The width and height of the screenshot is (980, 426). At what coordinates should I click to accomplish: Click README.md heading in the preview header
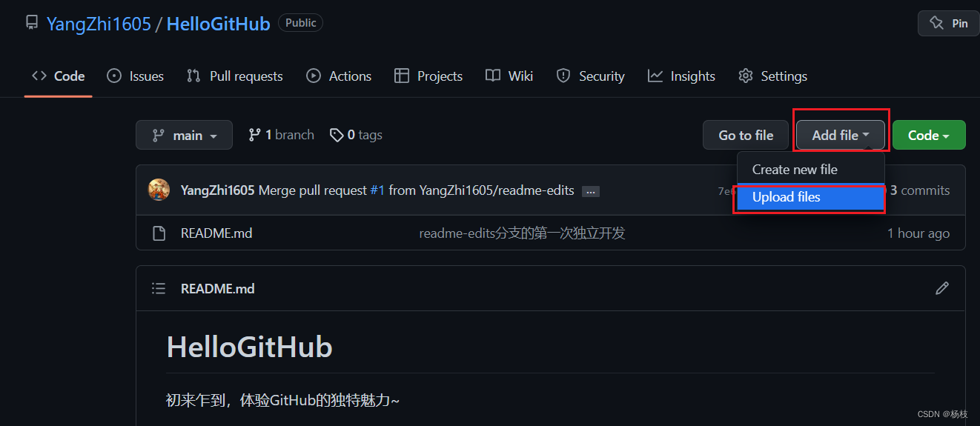(218, 288)
